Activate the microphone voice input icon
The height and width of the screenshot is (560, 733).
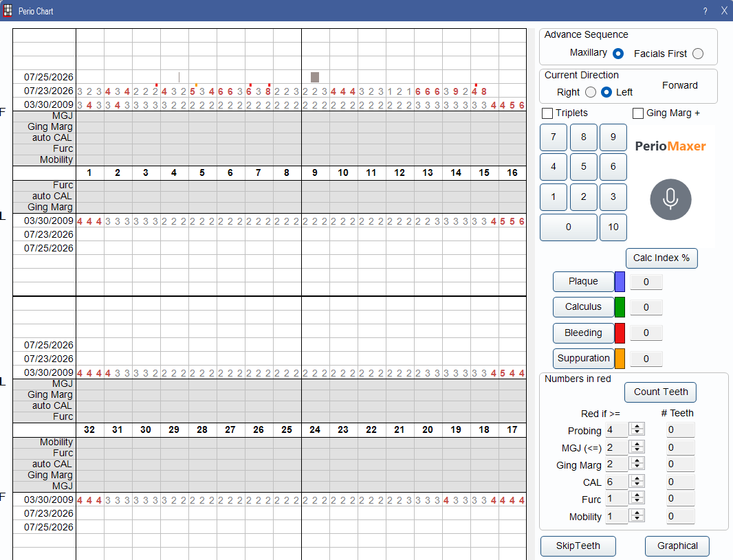click(670, 199)
